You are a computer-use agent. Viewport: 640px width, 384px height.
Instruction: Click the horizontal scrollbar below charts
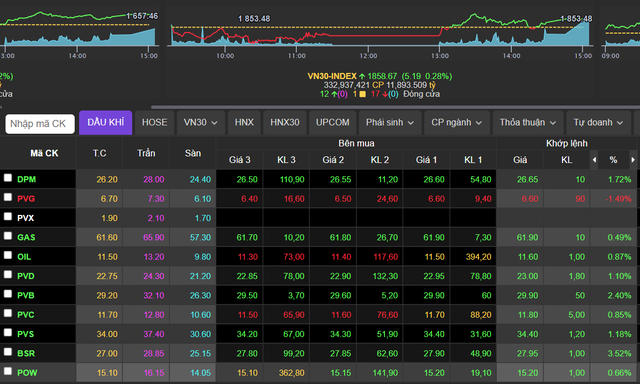coord(395,107)
